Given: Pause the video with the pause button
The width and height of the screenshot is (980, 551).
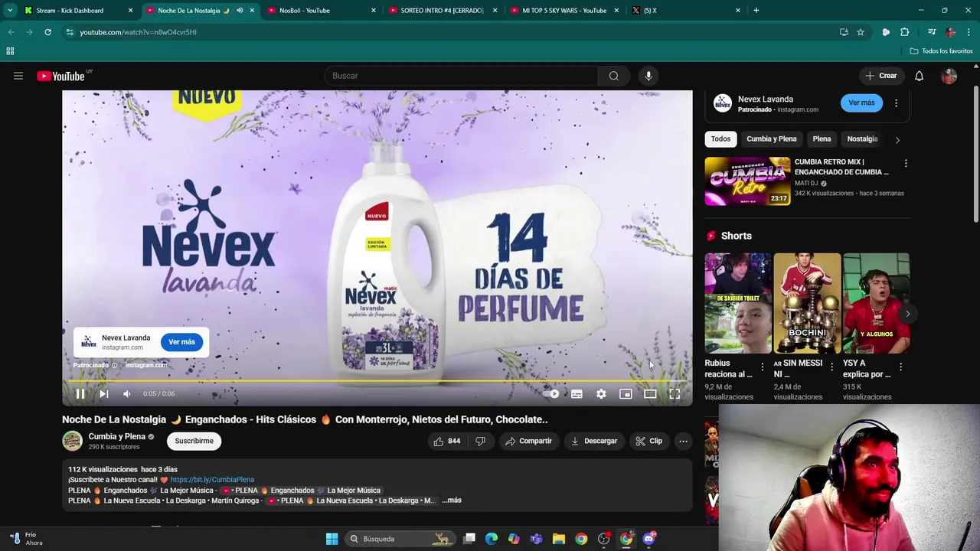Looking at the screenshot, I should tap(80, 393).
